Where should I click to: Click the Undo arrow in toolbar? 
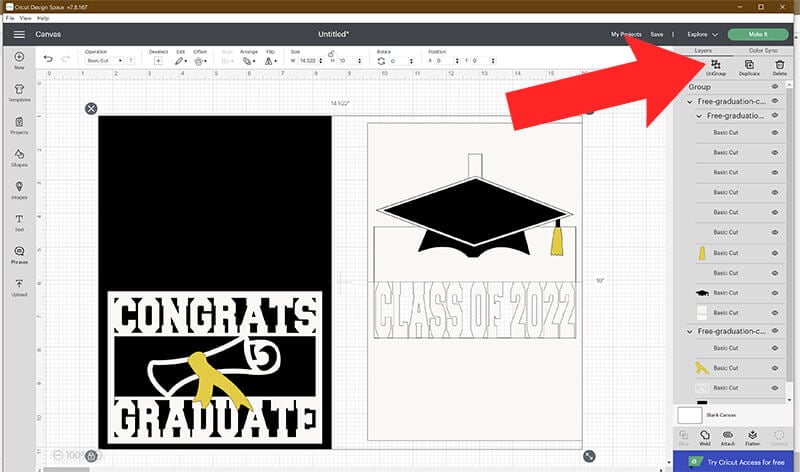[48, 60]
